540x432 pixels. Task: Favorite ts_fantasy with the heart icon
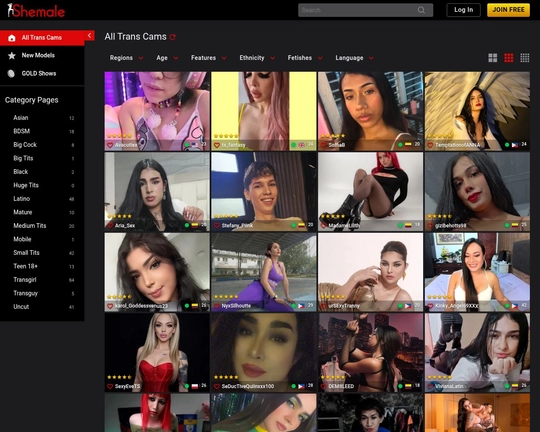(217, 145)
